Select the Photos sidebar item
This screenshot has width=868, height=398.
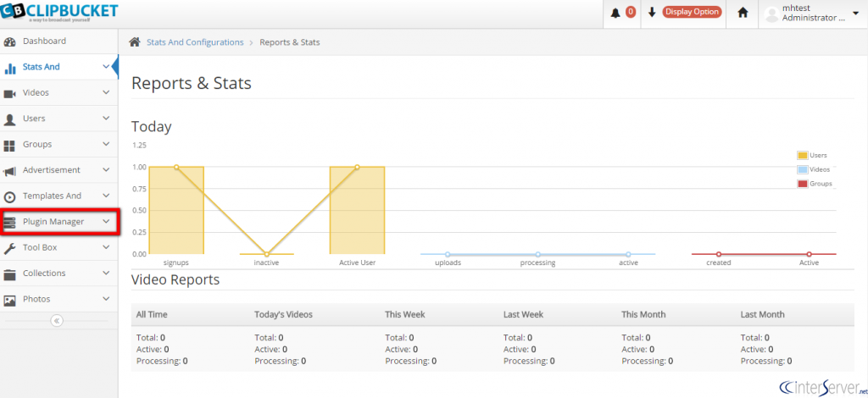(x=58, y=299)
